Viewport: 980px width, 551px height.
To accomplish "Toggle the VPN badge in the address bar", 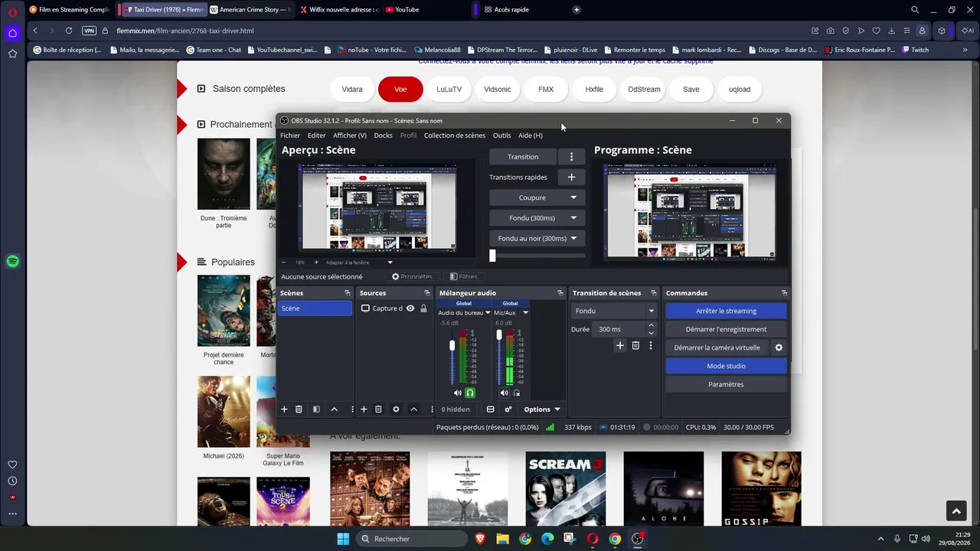I will coord(89,31).
